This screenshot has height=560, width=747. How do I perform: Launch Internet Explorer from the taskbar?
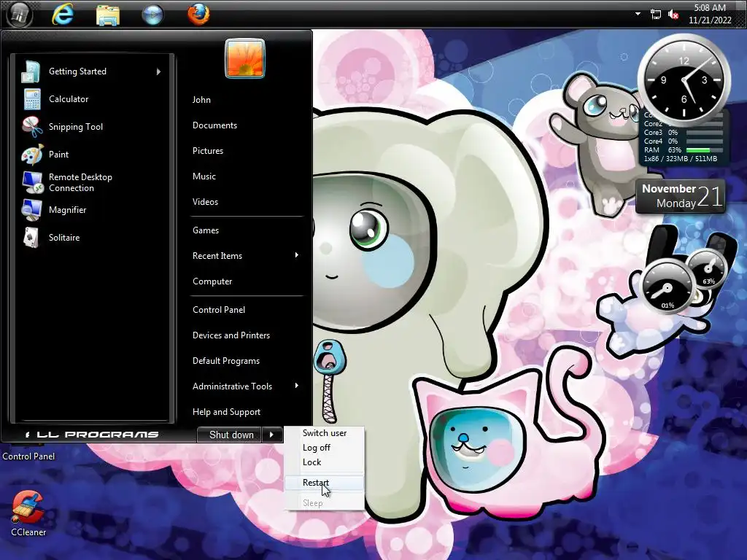63,15
